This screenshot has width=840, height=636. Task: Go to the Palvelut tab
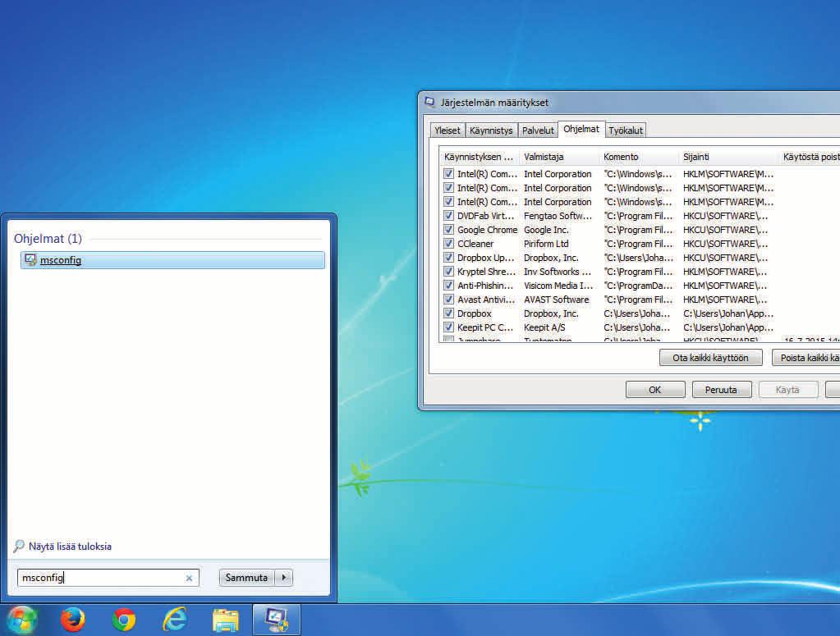coord(538,130)
